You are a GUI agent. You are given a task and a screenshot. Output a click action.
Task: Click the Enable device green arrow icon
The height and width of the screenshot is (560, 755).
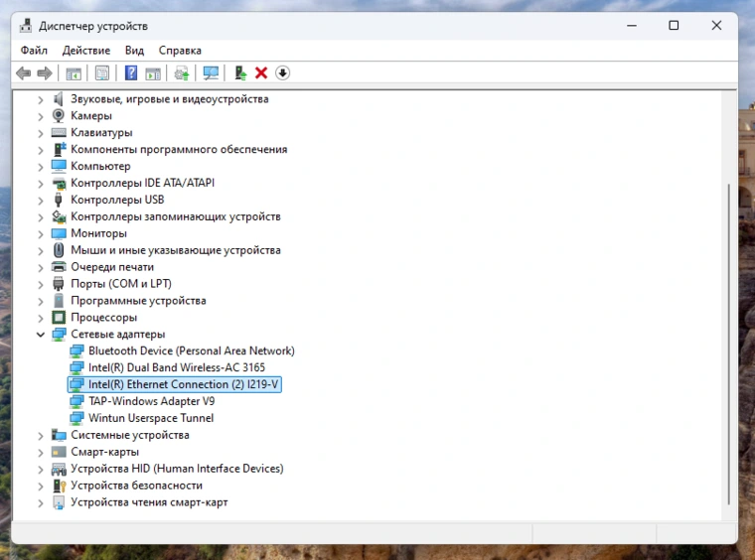(x=240, y=73)
